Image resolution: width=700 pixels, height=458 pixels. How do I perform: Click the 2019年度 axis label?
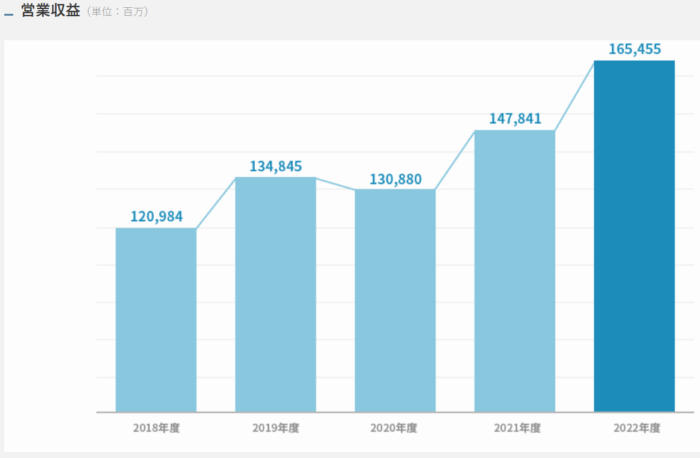[x=275, y=428]
